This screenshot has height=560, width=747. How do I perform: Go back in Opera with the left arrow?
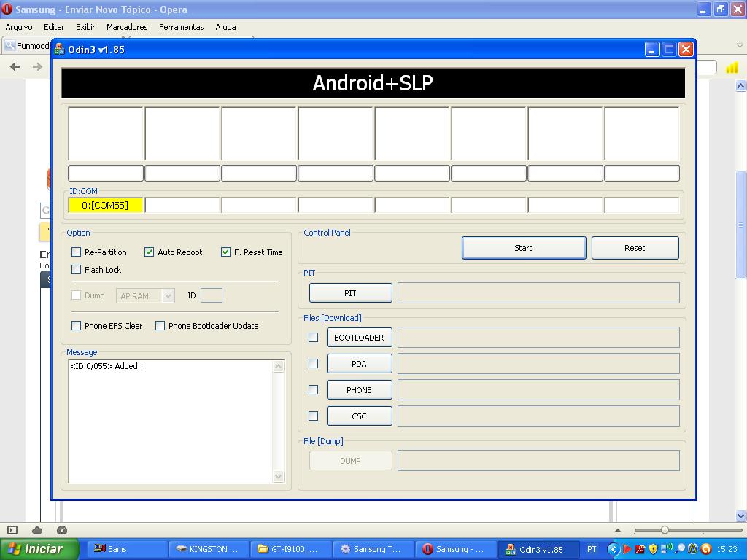(x=15, y=66)
